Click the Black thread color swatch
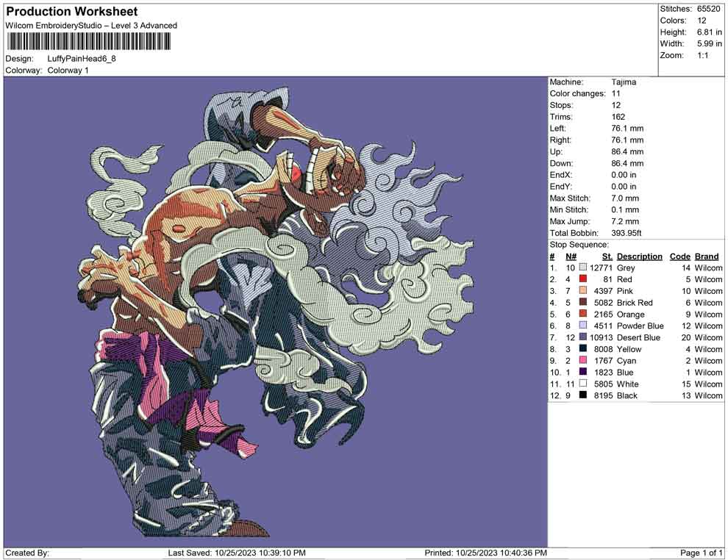Viewport: 728px width, 560px height. 582,395
